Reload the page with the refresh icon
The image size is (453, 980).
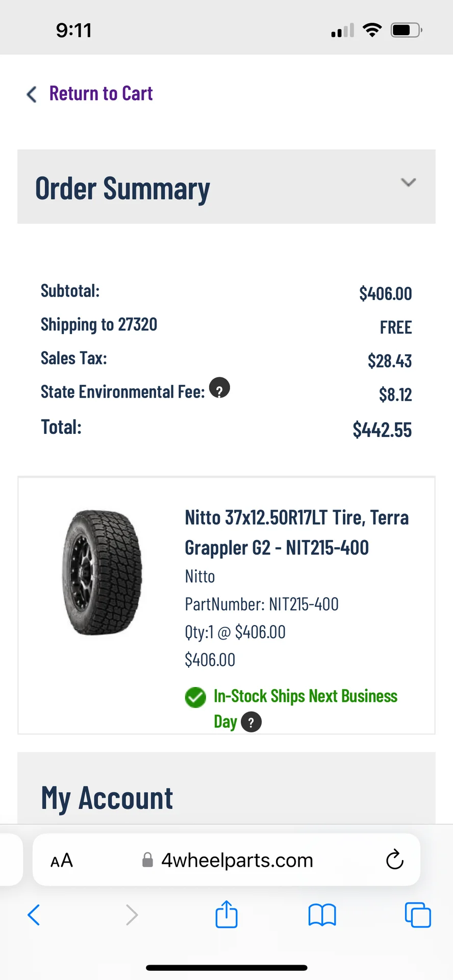tap(394, 860)
